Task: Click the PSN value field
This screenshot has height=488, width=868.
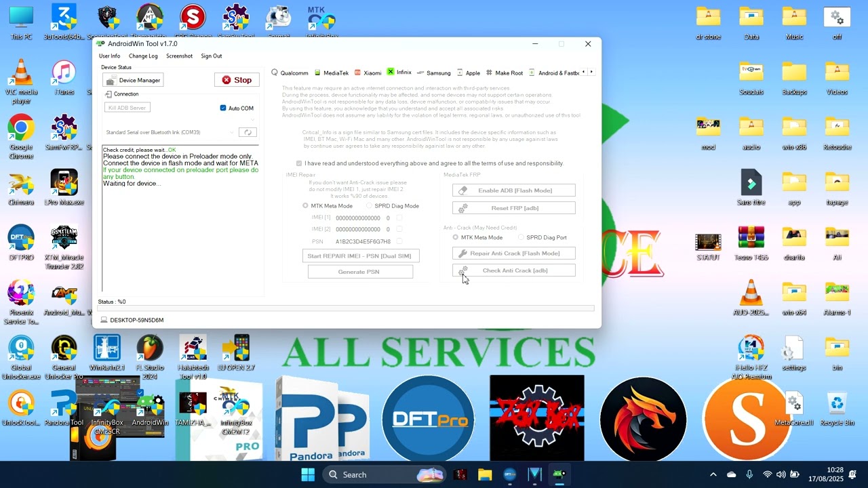Action: [363, 241]
